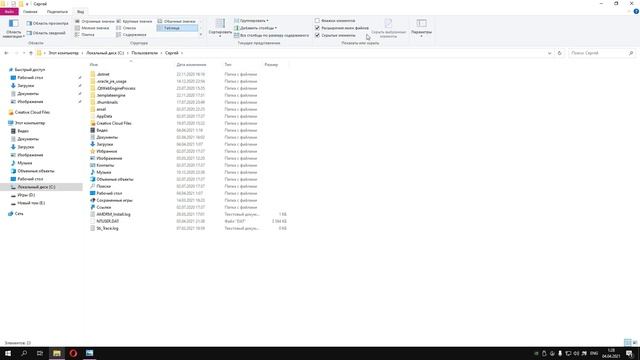Select the .dotnet folder
The image size is (640, 360).
point(103,74)
